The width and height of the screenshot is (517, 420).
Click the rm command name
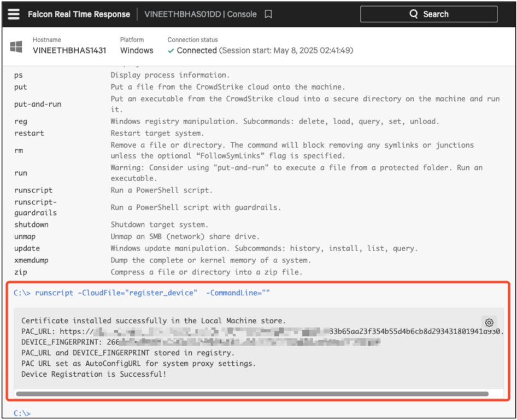tap(19, 150)
